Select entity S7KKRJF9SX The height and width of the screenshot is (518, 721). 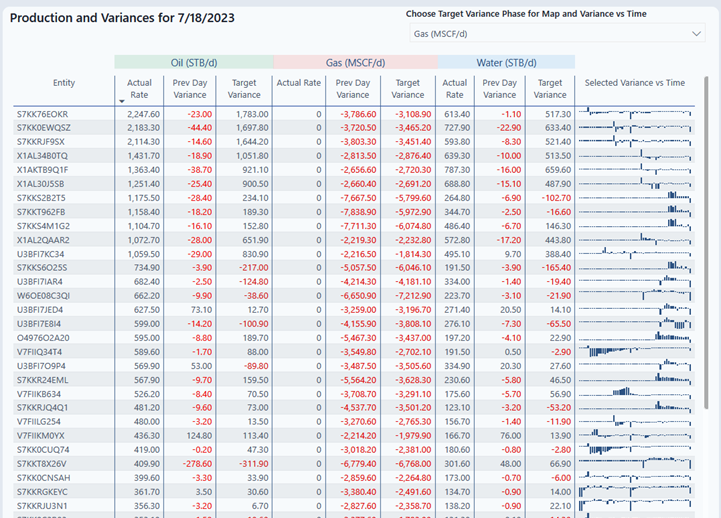41,142
